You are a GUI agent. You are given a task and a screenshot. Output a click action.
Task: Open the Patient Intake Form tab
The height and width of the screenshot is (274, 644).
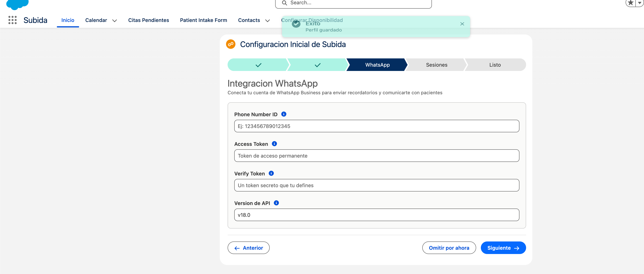pyautogui.click(x=204, y=20)
